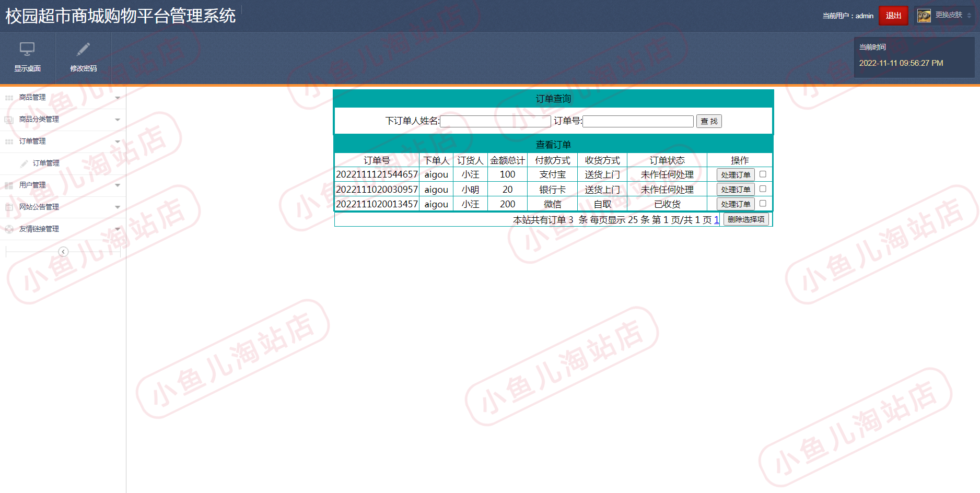Click order number 202211121544657
The image size is (980, 493).
(377, 174)
